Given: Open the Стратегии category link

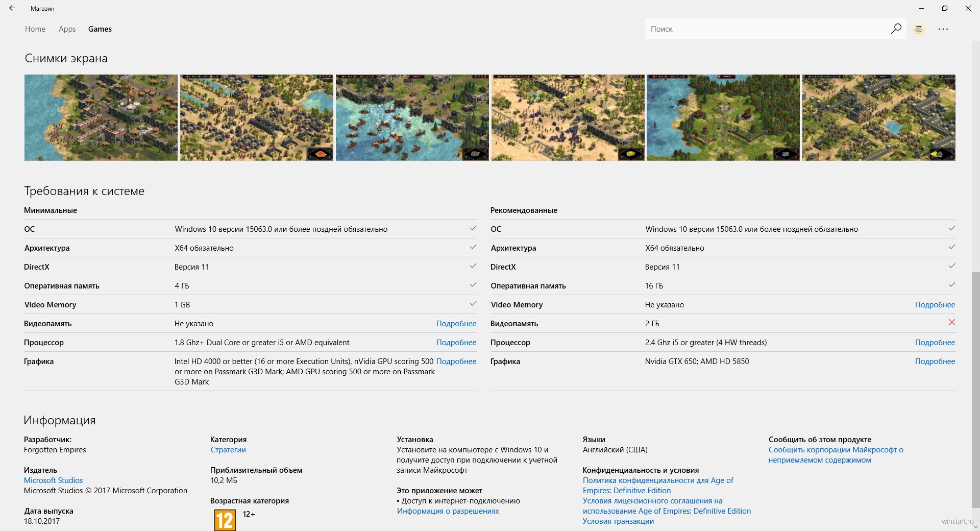Looking at the screenshot, I should tap(228, 450).
